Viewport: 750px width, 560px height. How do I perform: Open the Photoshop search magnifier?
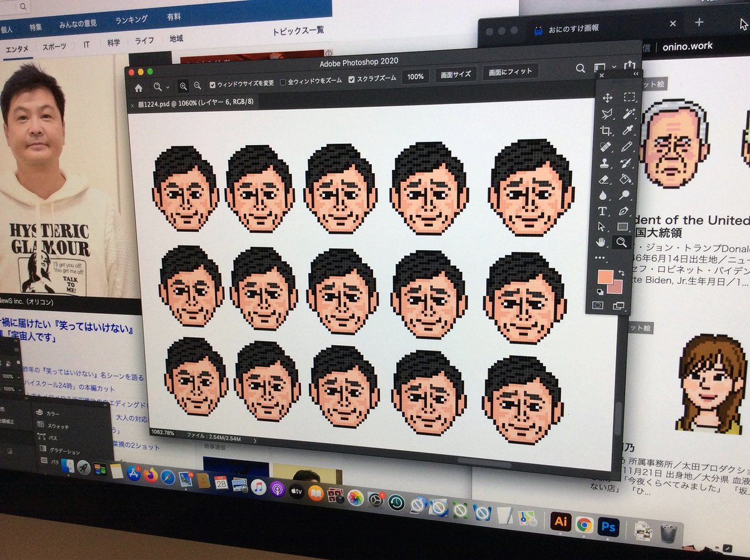click(581, 68)
